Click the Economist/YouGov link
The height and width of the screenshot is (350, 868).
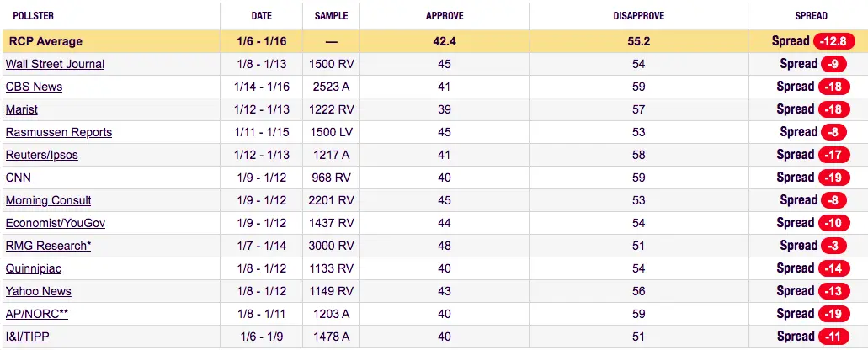[56, 223]
